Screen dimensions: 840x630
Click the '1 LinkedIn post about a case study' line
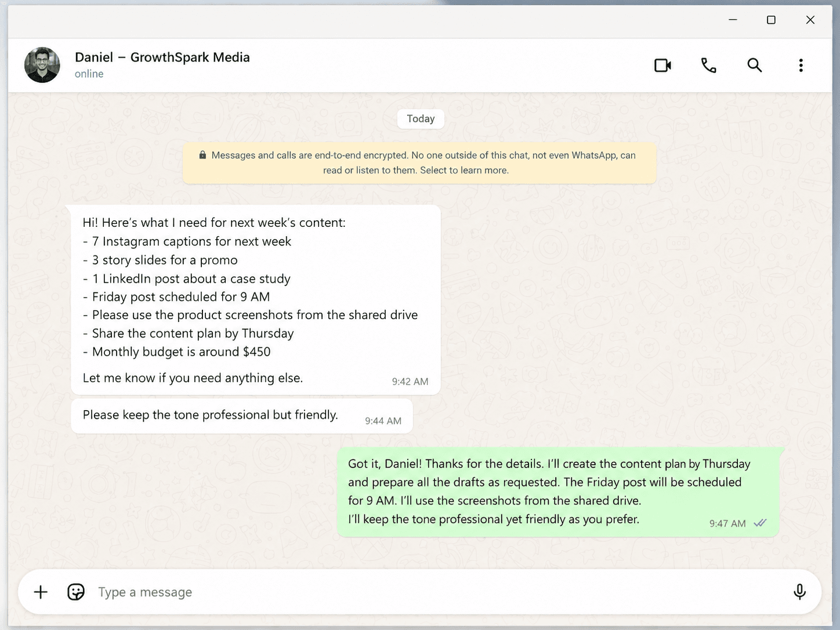(x=186, y=278)
